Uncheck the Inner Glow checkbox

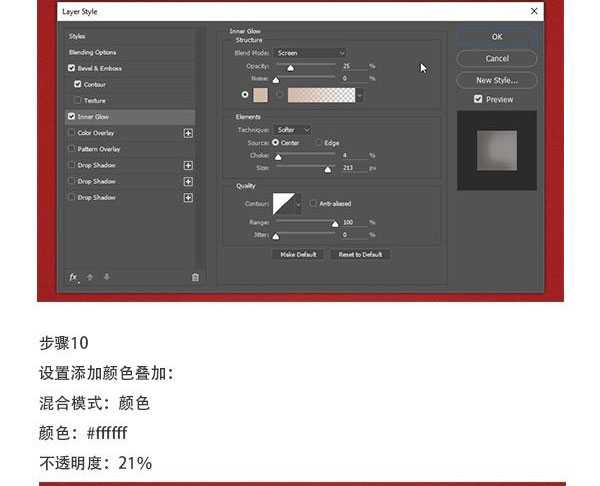pos(71,116)
